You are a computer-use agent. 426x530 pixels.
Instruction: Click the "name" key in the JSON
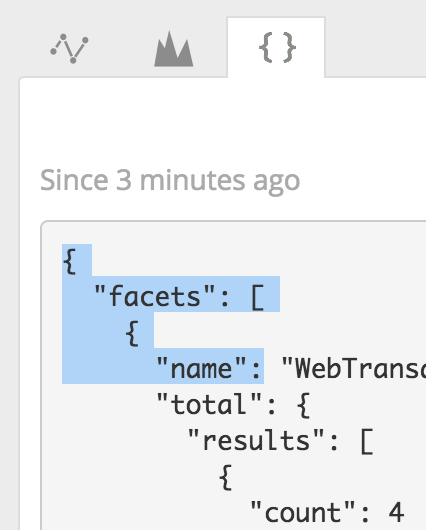(200, 368)
